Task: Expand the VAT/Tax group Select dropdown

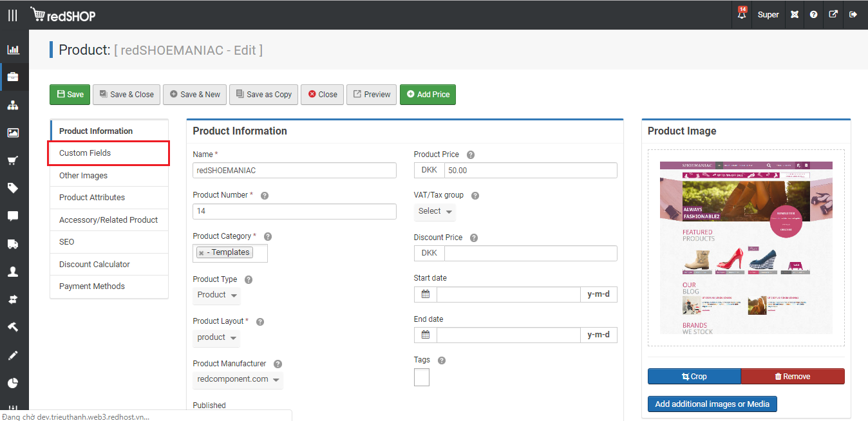Action: click(x=436, y=211)
